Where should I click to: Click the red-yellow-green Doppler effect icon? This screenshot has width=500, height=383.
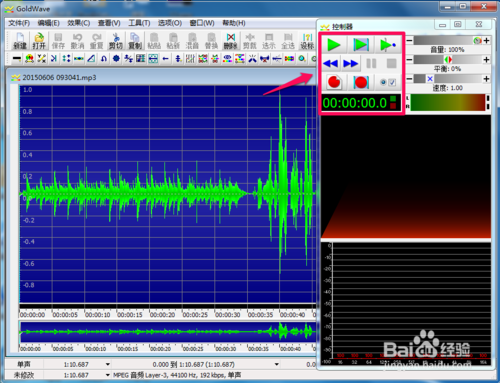pyautogui.click(x=29, y=59)
